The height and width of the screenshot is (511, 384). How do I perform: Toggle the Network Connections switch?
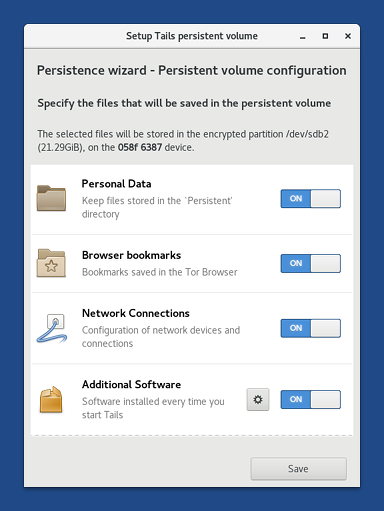pos(311,328)
